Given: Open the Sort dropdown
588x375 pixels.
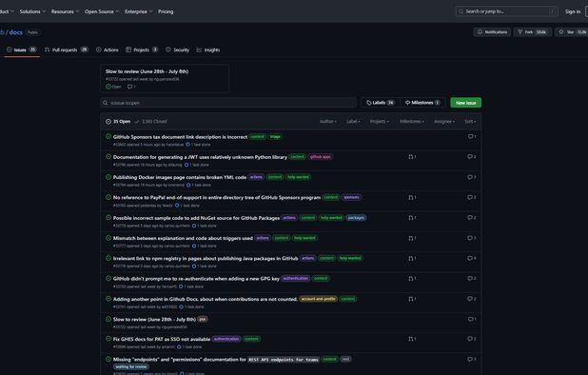Looking at the screenshot, I should tap(470, 122).
